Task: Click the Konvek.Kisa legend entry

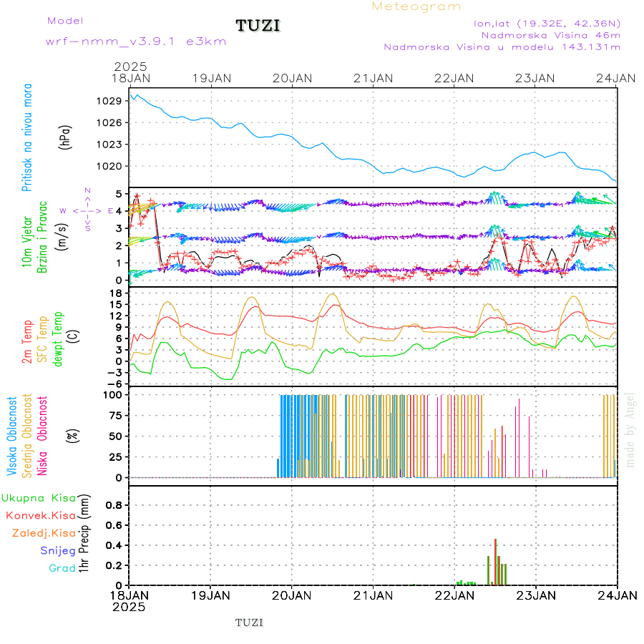Action: coord(40,515)
